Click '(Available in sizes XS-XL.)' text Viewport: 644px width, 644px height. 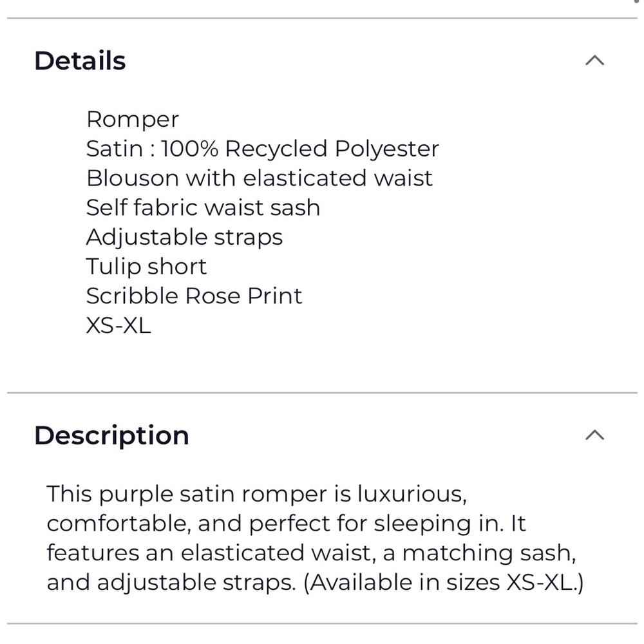pyautogui.click(x=444, y=583)
